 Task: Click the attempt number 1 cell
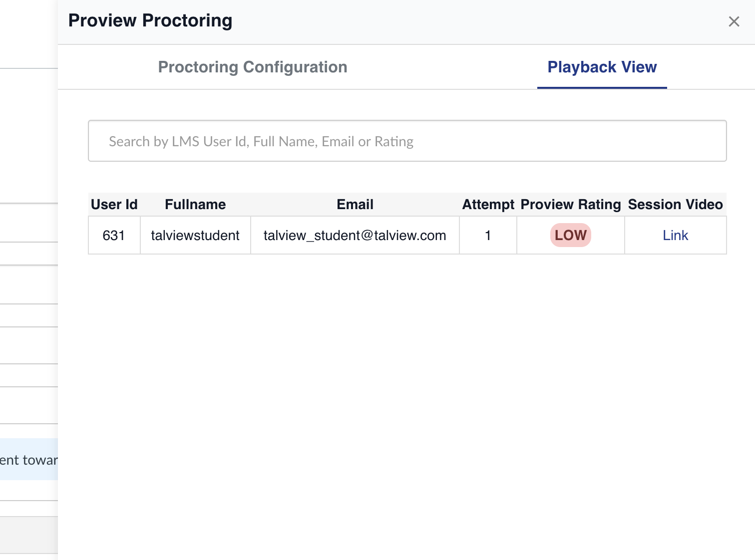click(488, 235)
